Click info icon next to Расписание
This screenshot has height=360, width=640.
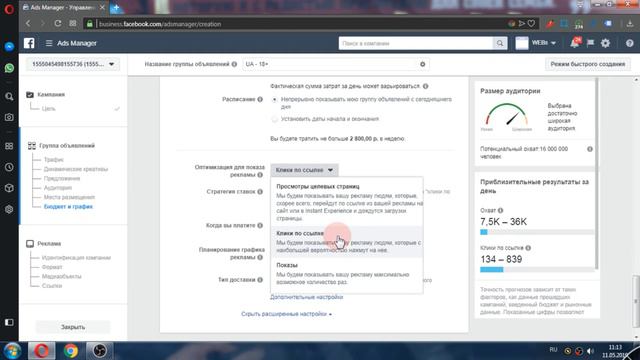click(x=260, y=99)
